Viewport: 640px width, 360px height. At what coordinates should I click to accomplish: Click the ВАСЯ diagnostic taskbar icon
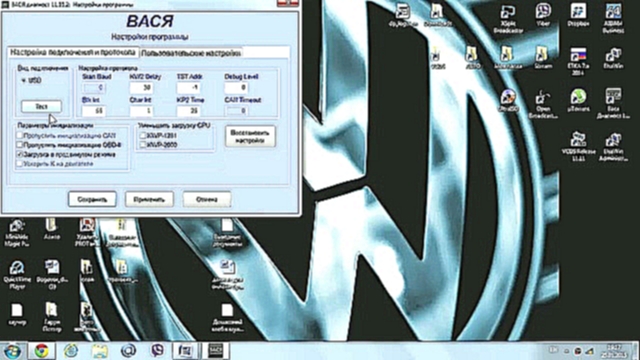[x=215, y=351]
